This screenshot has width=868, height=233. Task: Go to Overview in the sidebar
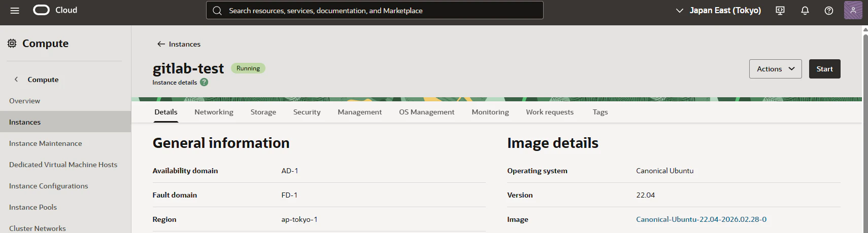click(65, 101)
